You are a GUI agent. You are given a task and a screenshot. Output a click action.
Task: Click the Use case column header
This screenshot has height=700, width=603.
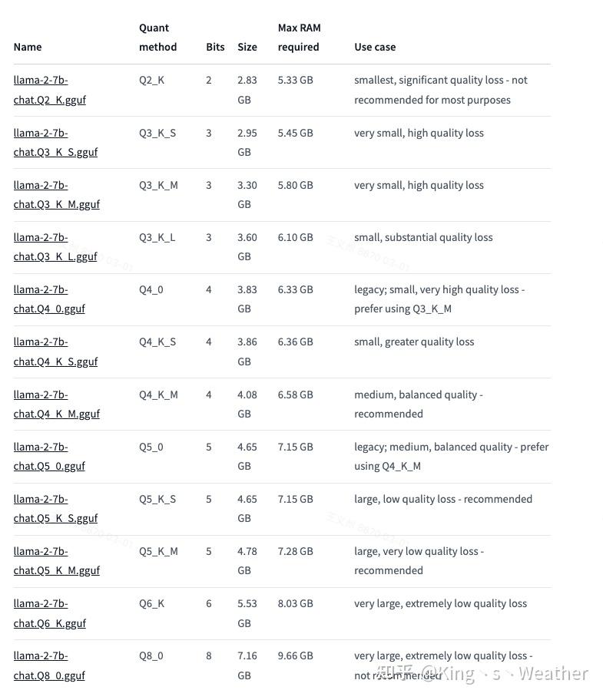coord(375,47)
